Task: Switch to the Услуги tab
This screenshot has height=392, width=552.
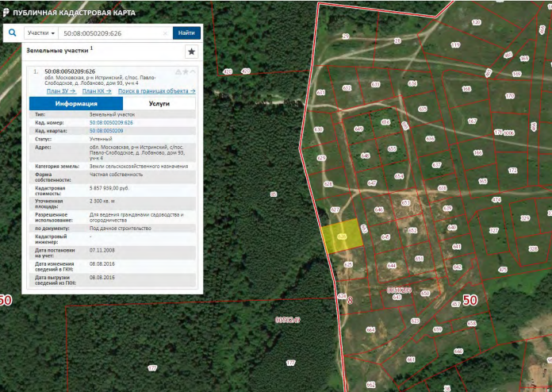Action: pos(159,103)
